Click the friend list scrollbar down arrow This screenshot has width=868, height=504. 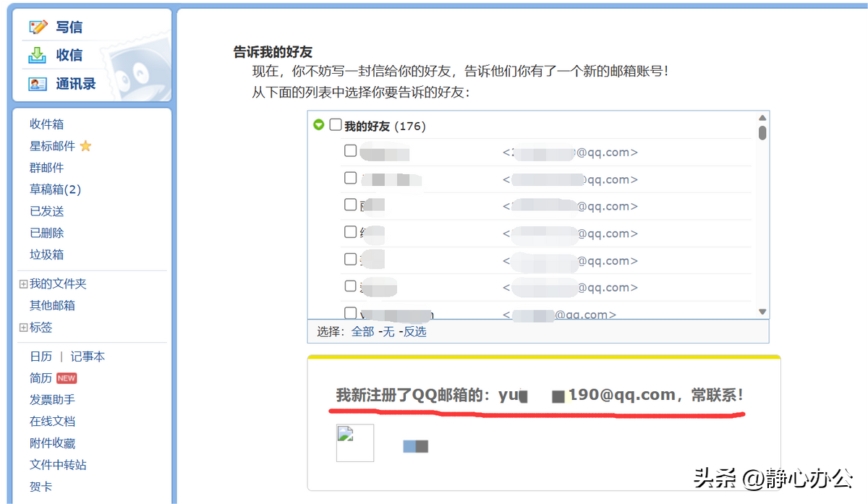click(762, 312)
